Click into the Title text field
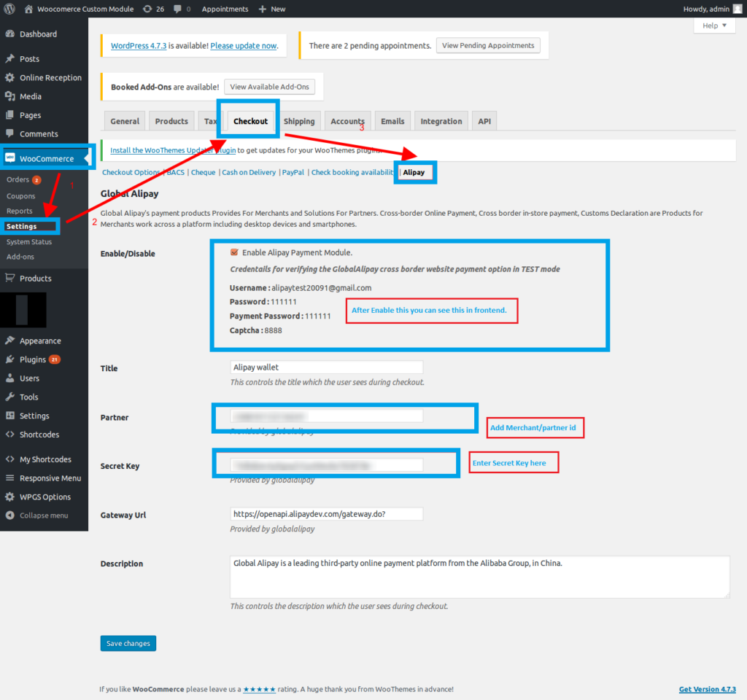The width and height of the screenshot is (747, 700). point(326,367)
